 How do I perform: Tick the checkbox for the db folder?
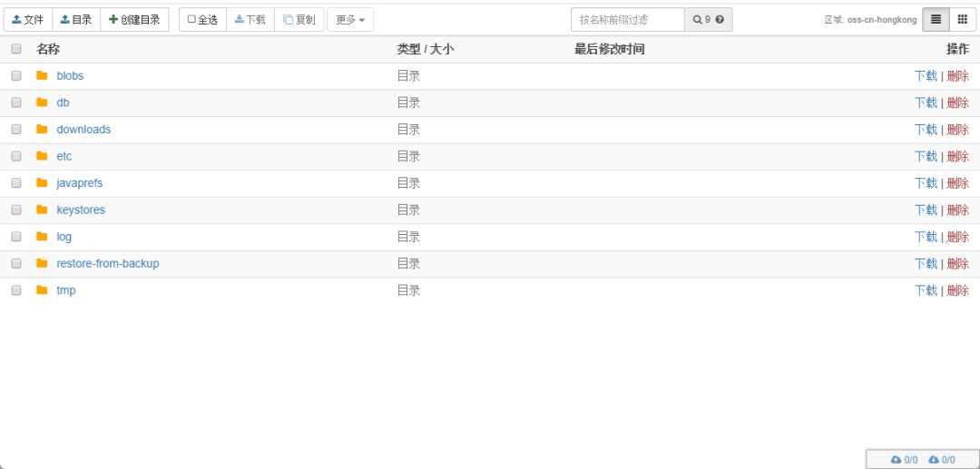[16, 103]
